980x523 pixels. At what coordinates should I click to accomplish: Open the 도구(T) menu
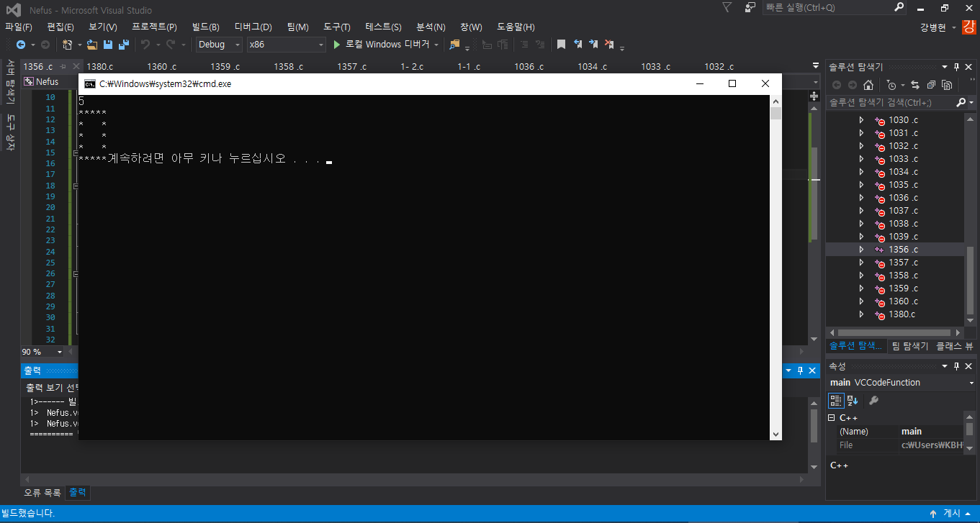tap(337, 27)
